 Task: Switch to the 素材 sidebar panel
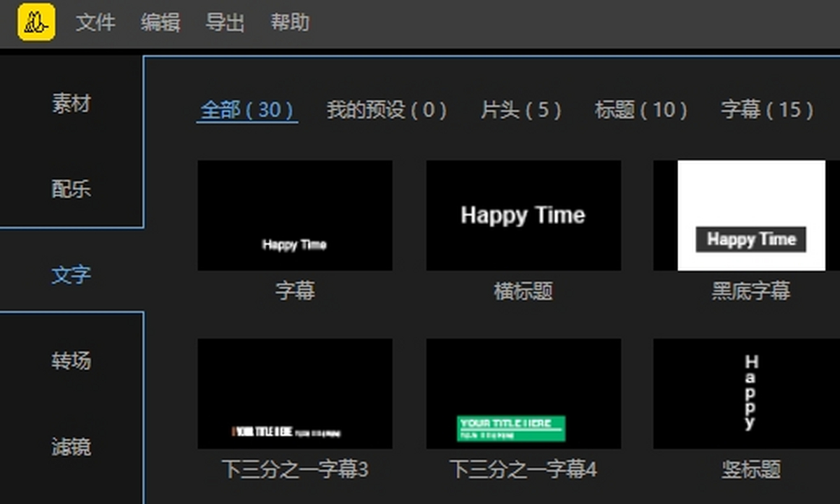pyautogui.click(x=71, y=104)
